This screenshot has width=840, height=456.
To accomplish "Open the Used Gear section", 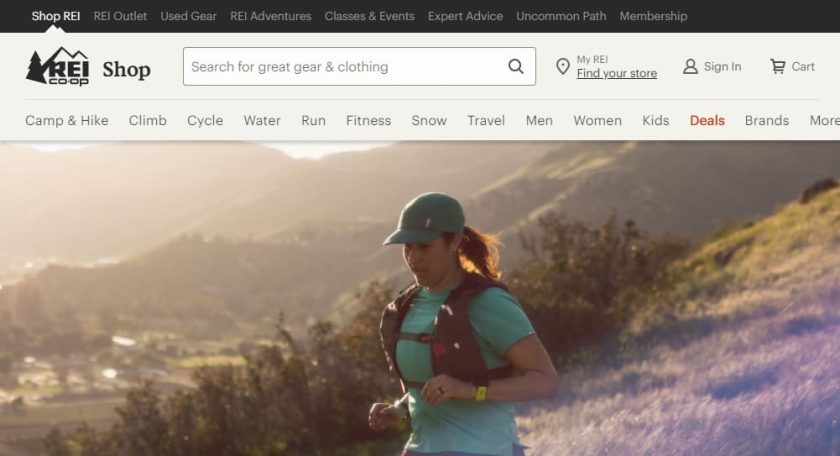I will (x=189, y=16).
